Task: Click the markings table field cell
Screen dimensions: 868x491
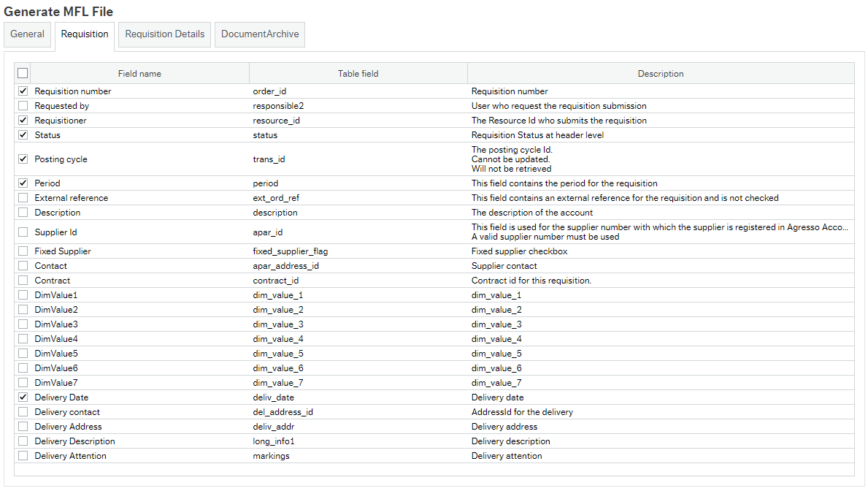Action: [358, 455]
